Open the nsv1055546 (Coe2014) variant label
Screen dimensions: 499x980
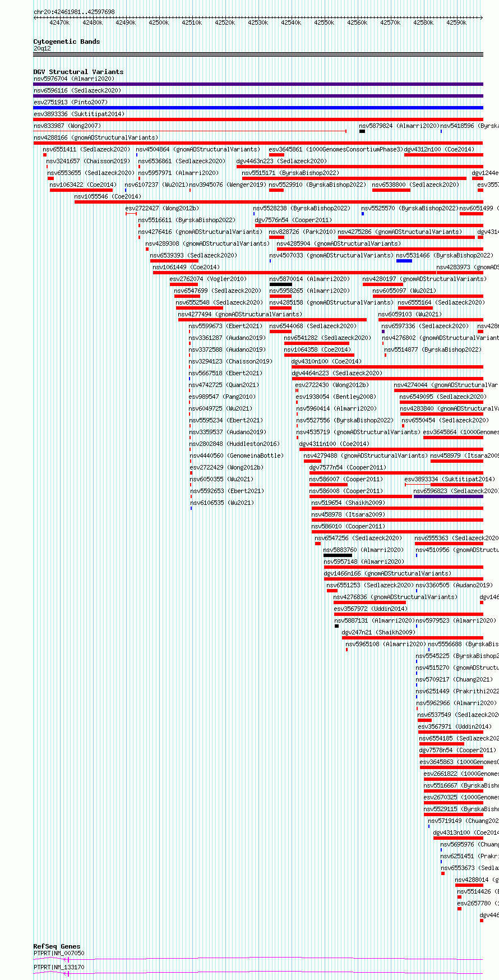point(108,196)
